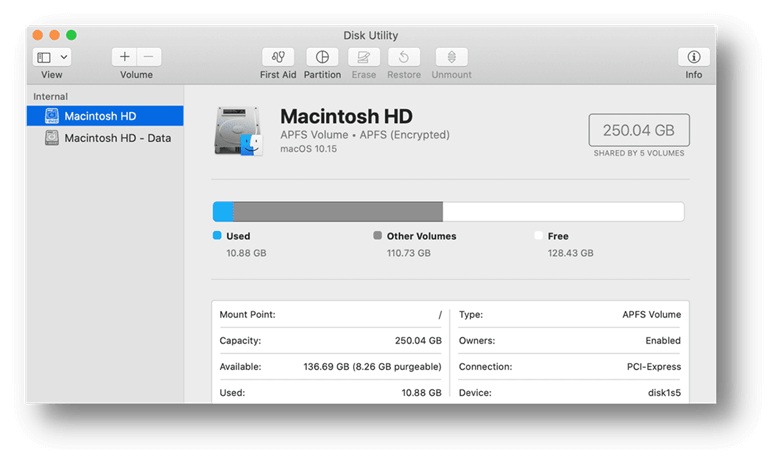
Task: Click the Internal sidebar heading
Action: click(50, 96)
